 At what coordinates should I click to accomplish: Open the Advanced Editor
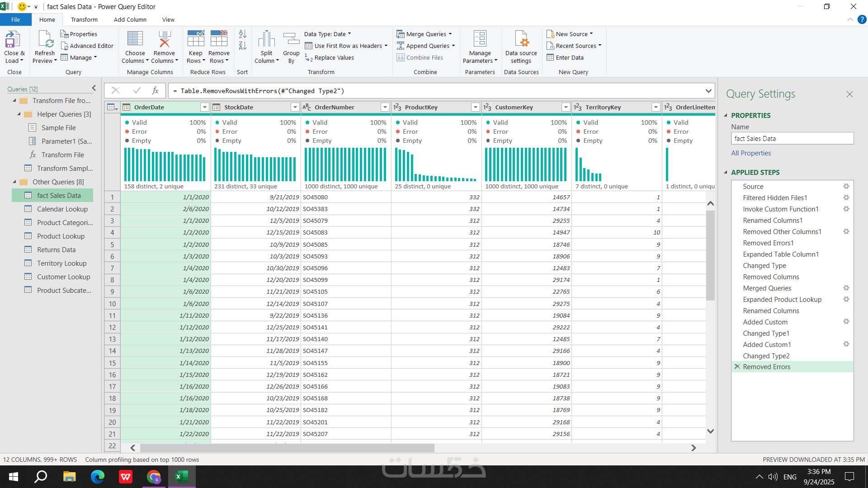point(87,46)
